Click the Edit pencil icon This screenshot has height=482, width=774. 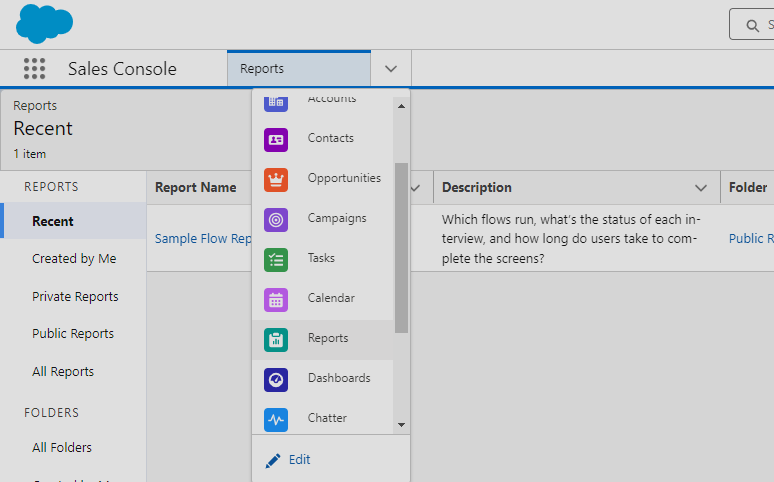click(273, 460)
